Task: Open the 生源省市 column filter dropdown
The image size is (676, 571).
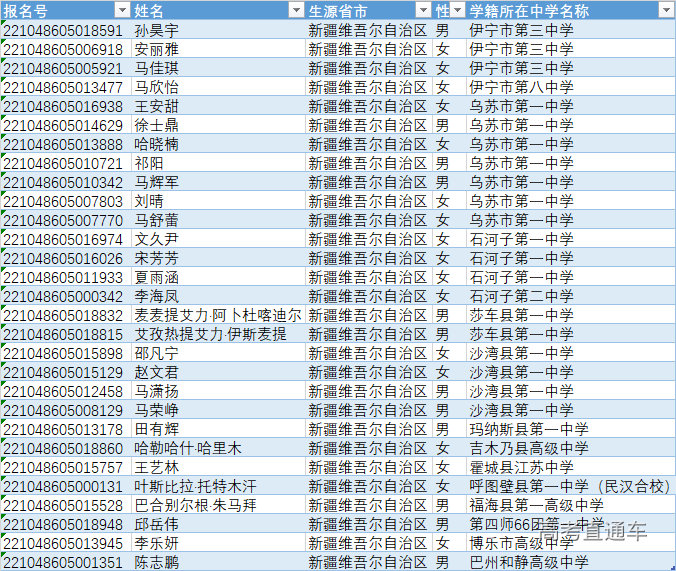Action: [x=423, y=10]
